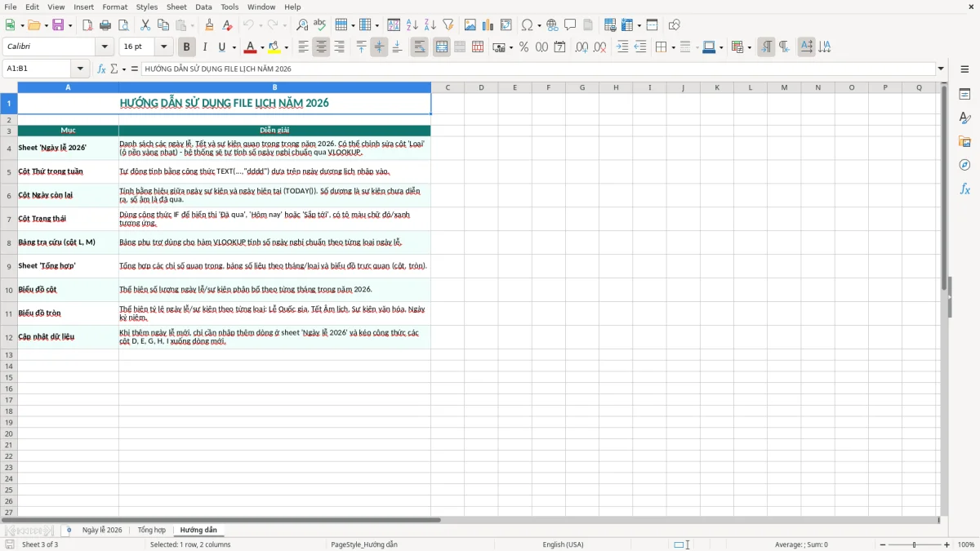This screenshot has width=980, height=551.
Task: Open Font Size dropdown arrow
Action: coord(163,47)
